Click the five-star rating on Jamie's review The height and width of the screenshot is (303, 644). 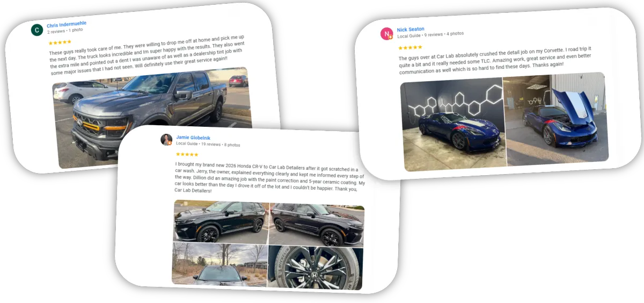click(187, 154)
